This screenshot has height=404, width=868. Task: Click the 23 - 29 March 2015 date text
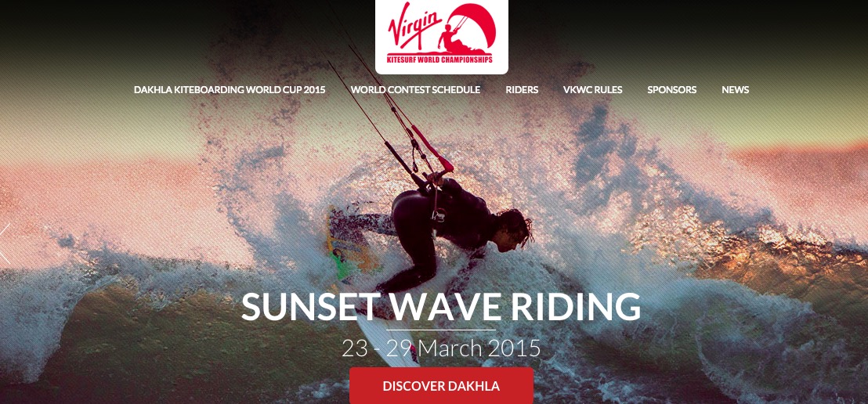click(x=440, y=348)
